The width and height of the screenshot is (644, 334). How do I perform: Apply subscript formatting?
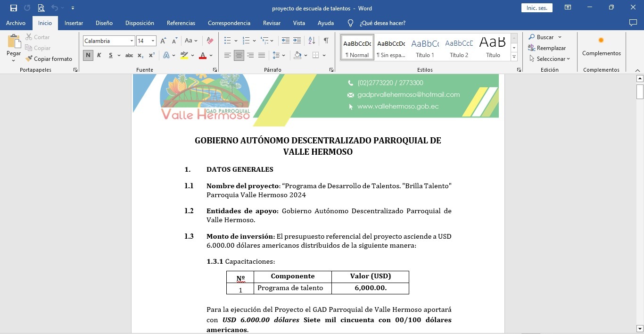pos(140,56)
